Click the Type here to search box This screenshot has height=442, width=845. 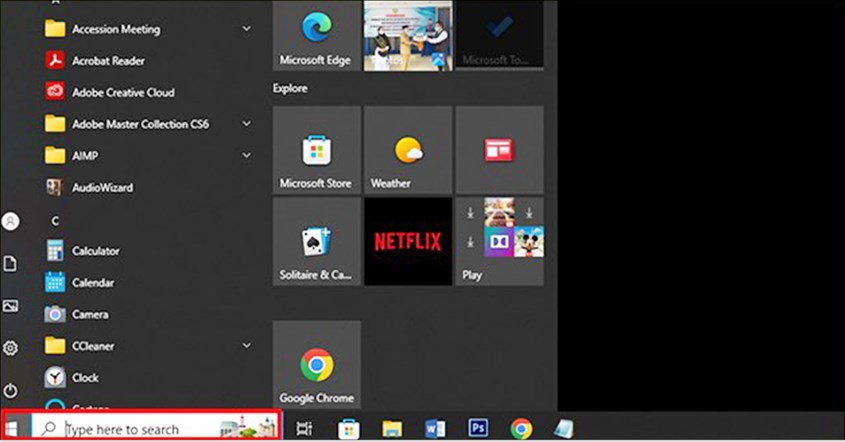pyautogui.click(x=156, y=428)
